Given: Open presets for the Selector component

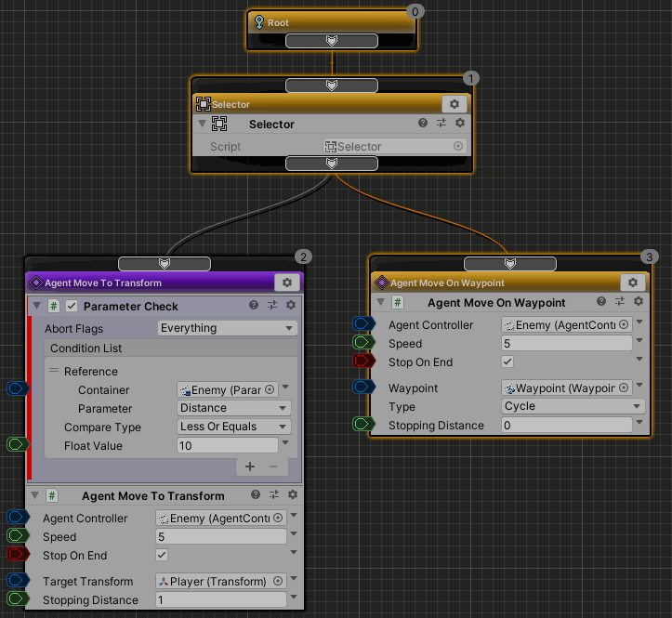Looking at the screenshot, I should click(x=441, y=124).
